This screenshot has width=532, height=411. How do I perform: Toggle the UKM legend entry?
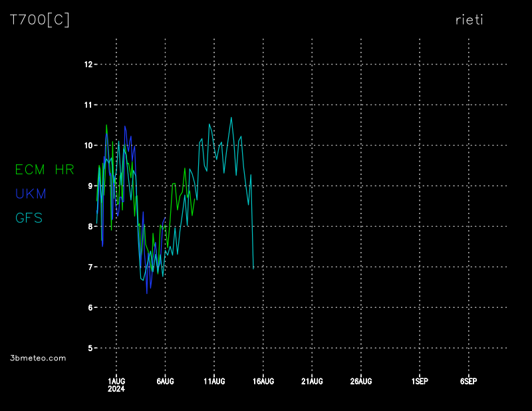point(31,194)
